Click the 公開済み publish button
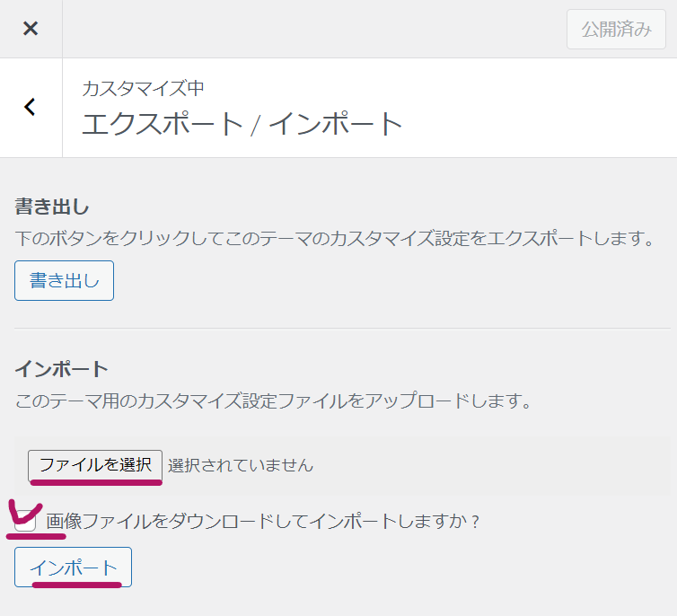The image size is (677, 616). [x=616, y=30]
